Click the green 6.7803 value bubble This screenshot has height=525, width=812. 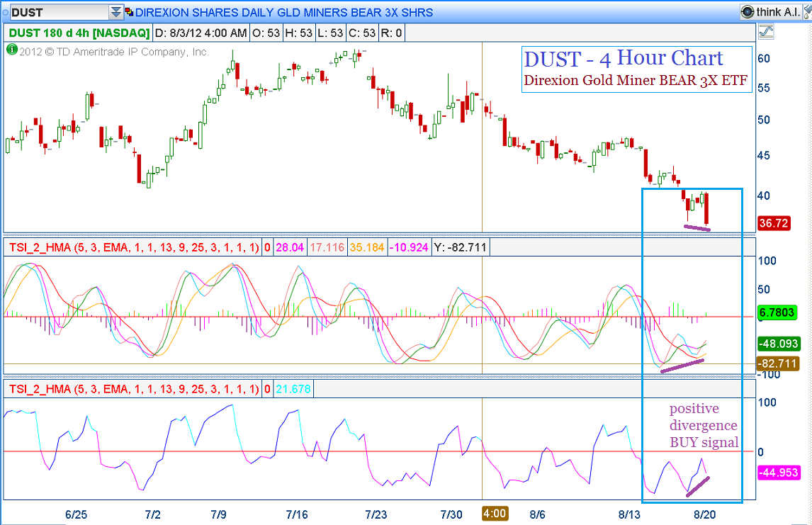[x=777, y=312]
